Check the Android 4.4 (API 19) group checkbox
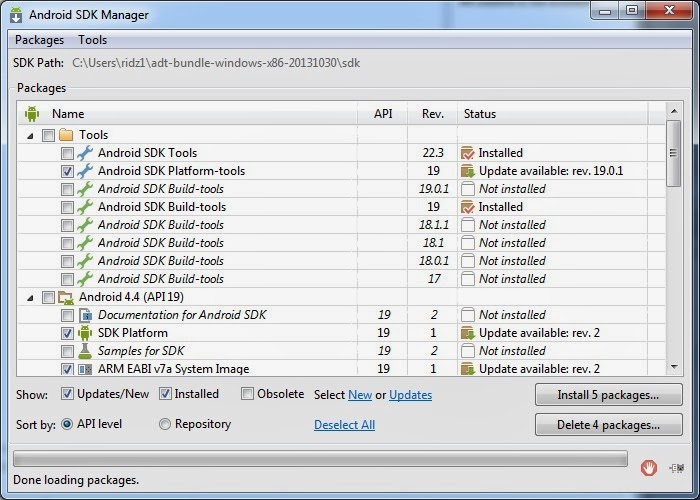The image size is (700, 500). [x=48, y=297]
